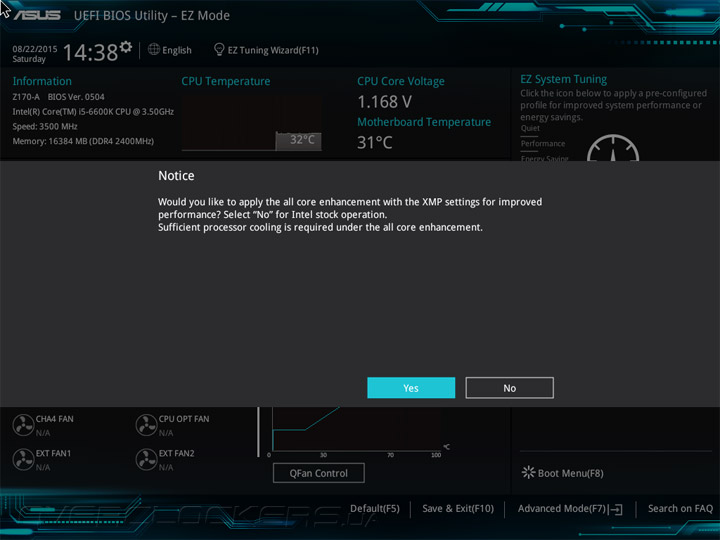Click the EXT FAN2 icon
This screenshot has height=540, width=720.
click(x=146, y=459)
